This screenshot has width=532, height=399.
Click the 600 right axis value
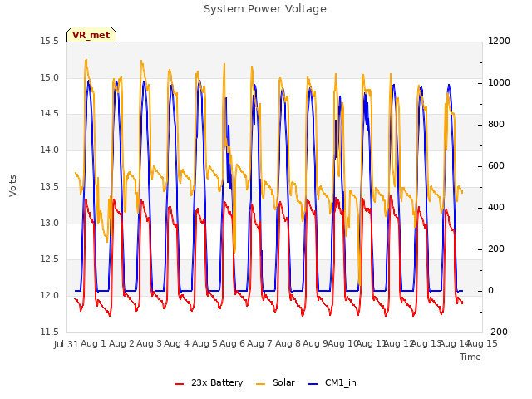(496, 166)
